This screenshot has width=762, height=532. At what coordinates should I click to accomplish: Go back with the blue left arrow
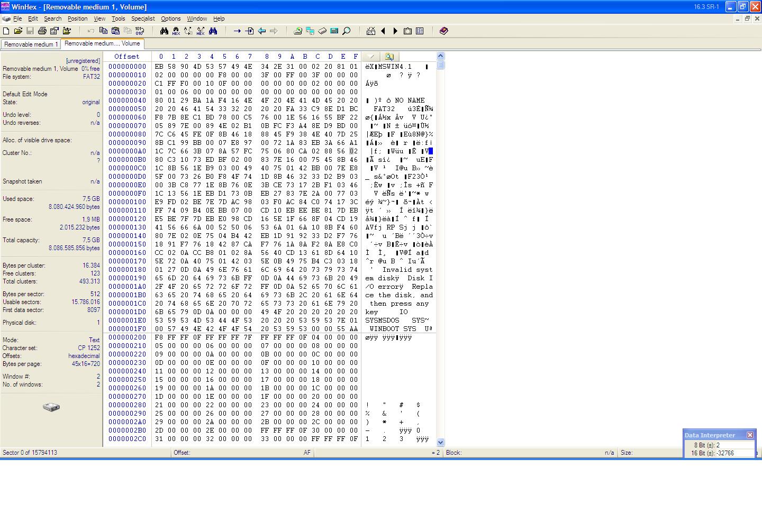point(261,31)
